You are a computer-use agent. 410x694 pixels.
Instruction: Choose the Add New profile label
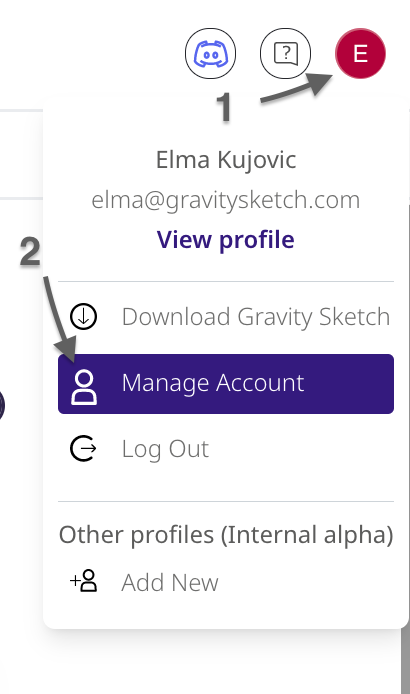170,582
